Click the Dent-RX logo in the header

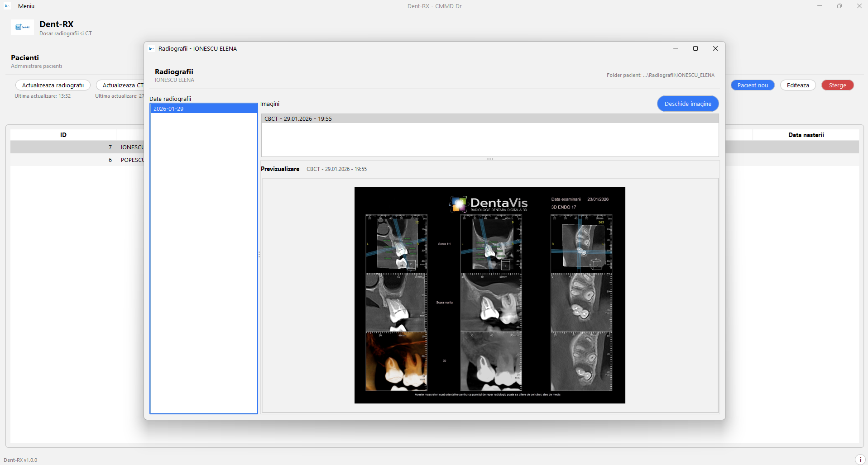click(x=22, y=27)
